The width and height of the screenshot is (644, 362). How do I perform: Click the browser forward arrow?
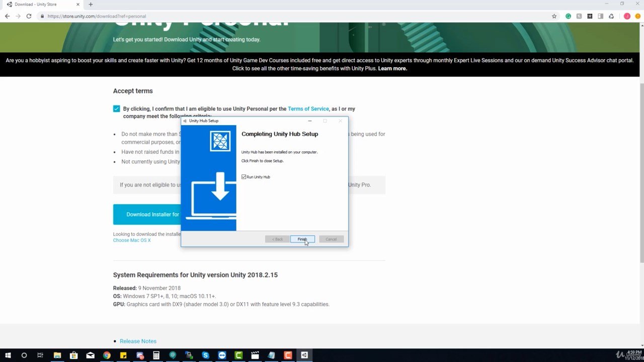(x=18, y=16)
